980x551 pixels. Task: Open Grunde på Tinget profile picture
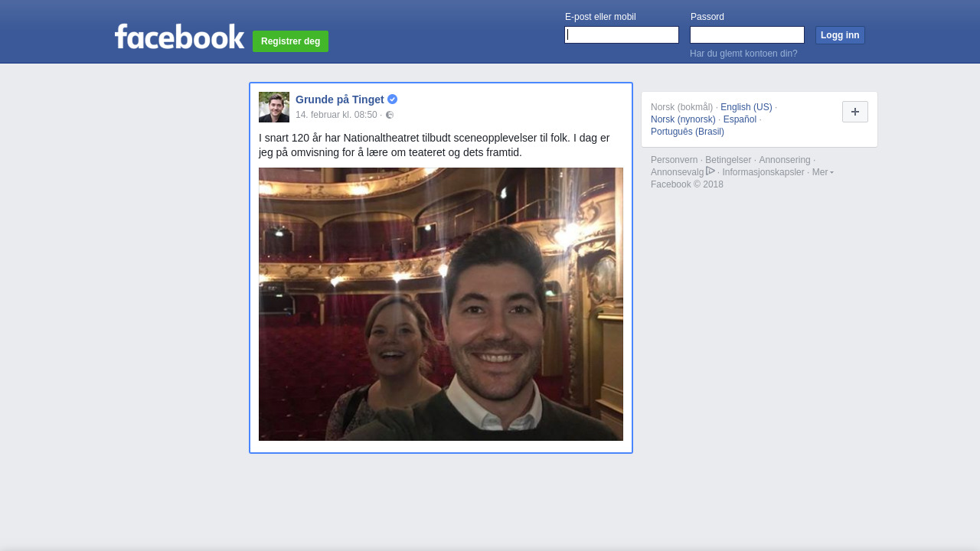pos(274,107)
